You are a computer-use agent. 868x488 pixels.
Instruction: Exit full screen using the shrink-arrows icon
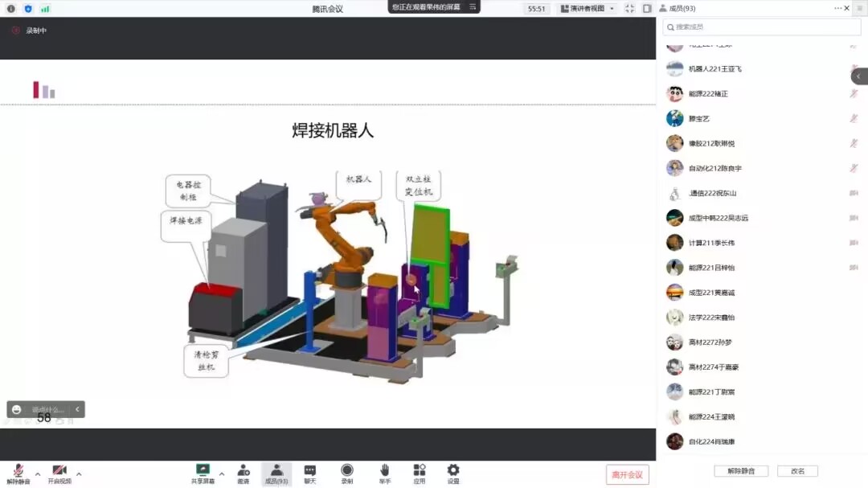pyautogui.click(x=629, y=9)
